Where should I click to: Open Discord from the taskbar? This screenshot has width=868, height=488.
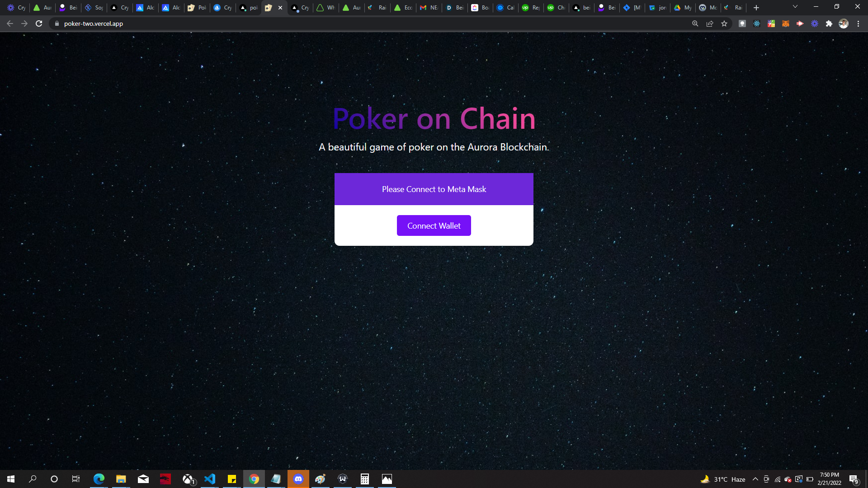tap(298, 479)
